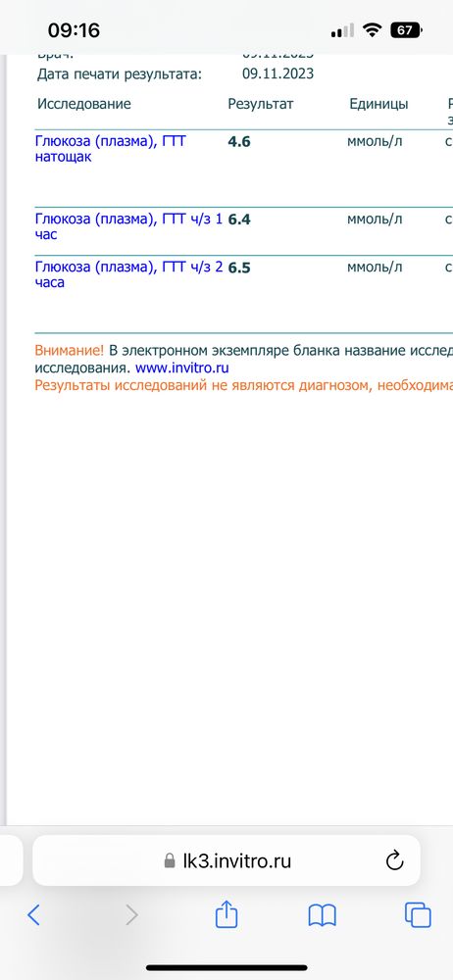453x980 pixels.
Task: Tap ммоль/л in the 2 часа row
Action: click(375, 267)
